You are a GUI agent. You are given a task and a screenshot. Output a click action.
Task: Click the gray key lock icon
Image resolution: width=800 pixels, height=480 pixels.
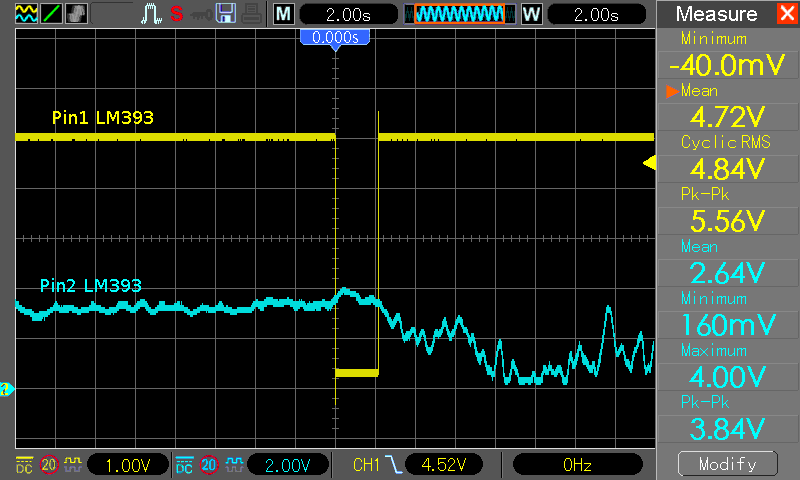pyautogui.click(x=201, y=15)
